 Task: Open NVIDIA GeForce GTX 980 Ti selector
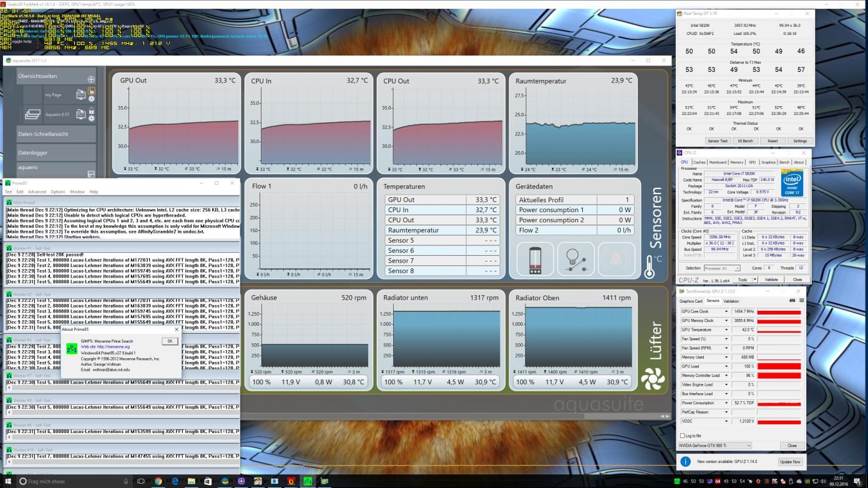click(x=715, y=446)
